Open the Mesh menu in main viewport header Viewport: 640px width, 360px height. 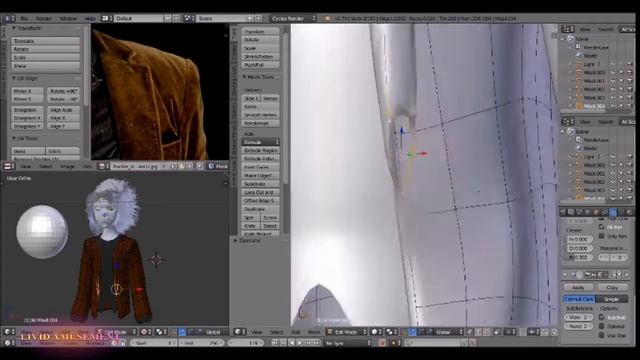(x=314, y=332)
